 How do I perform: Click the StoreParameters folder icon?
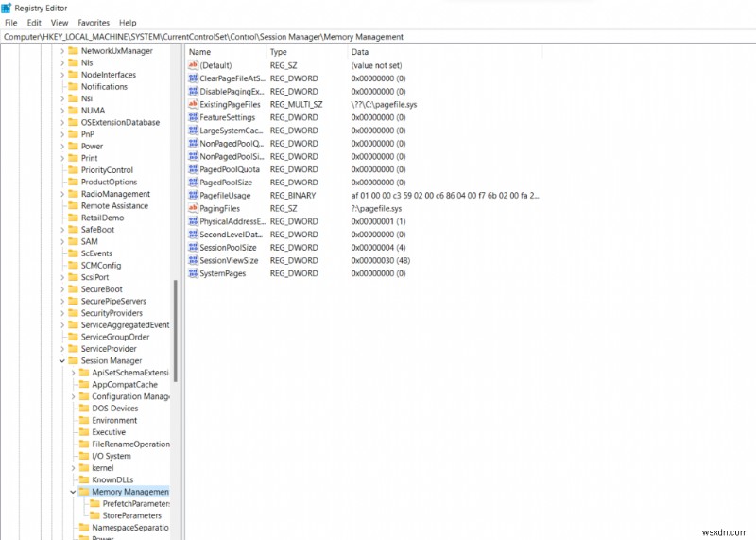[94, 515]
